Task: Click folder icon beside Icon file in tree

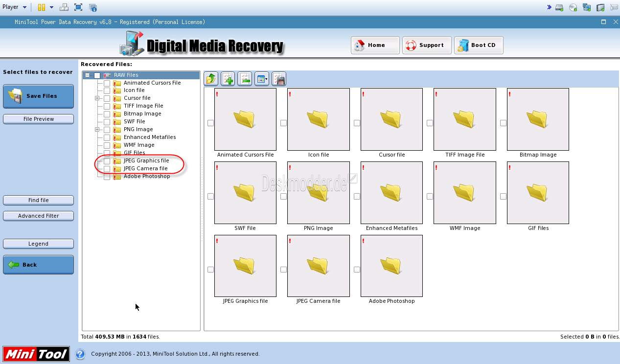Action: pyautogui.click(x=117, y=91)
